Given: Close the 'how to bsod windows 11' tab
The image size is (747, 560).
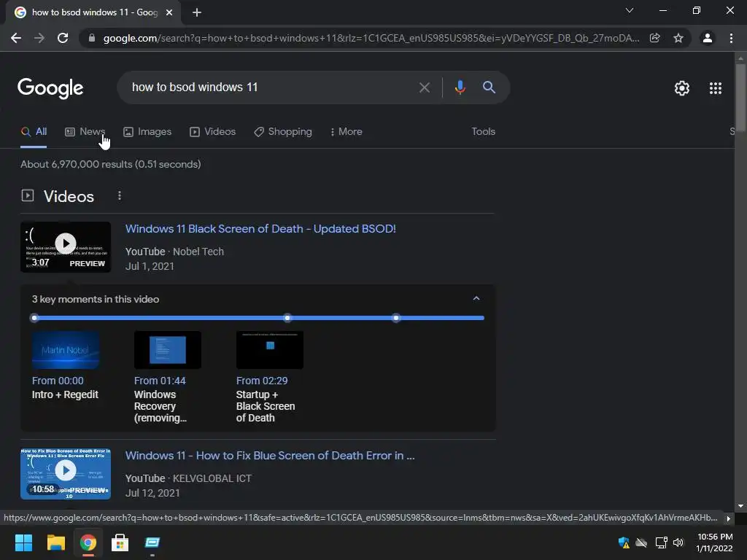Looking at the screenshot, I should (169, 12).
